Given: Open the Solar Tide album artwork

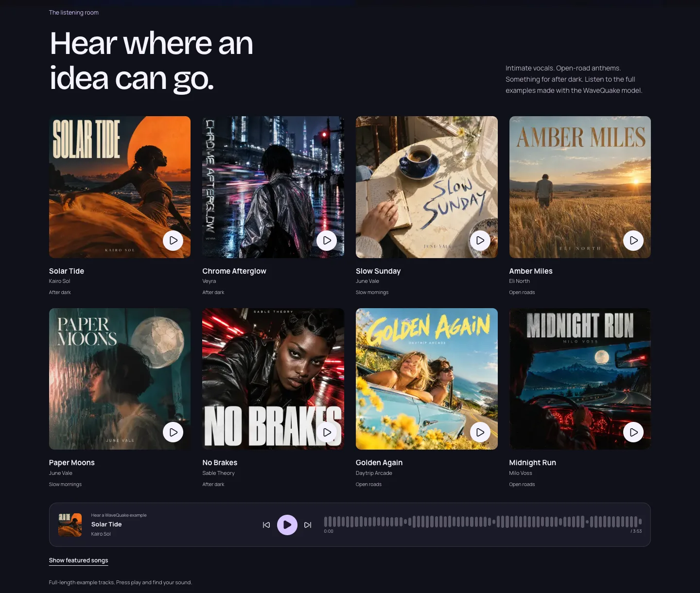Looking at the screenshot, I should click(x=120, y=187).
